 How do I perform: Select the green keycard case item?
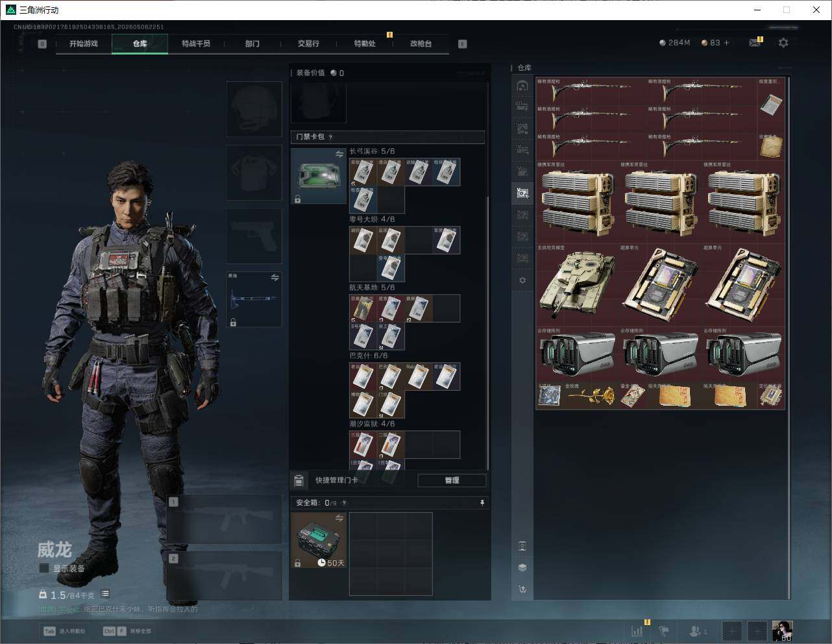tap(318, 176)
